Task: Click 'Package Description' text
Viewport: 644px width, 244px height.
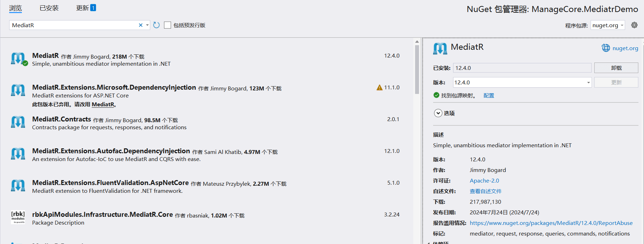Action: click(58, 223)
